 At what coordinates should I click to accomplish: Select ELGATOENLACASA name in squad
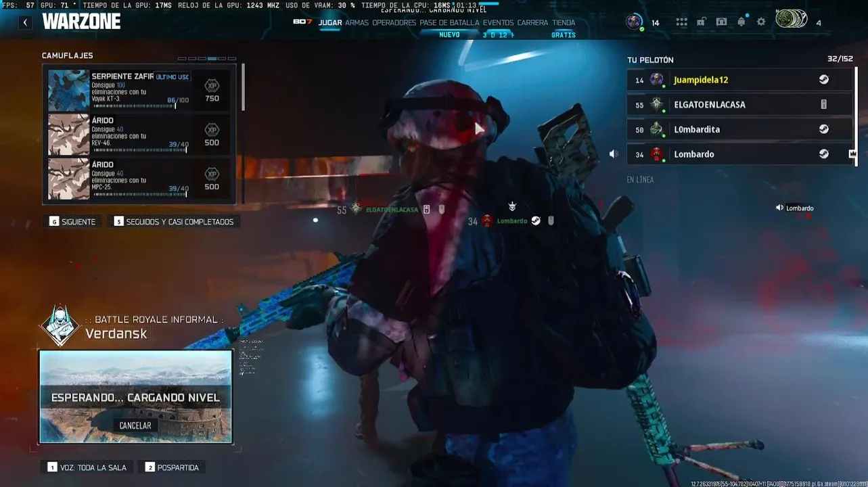[x=710, y=105]
